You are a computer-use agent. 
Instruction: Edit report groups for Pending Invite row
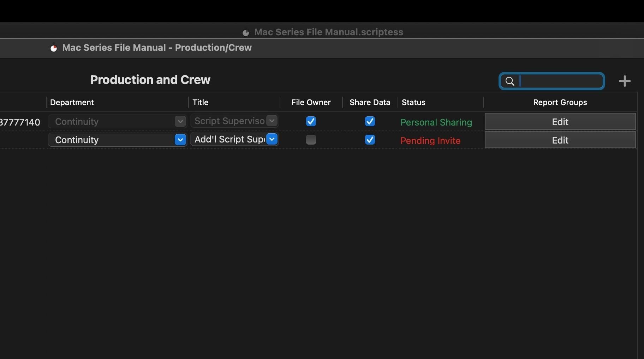pos(560,140)
